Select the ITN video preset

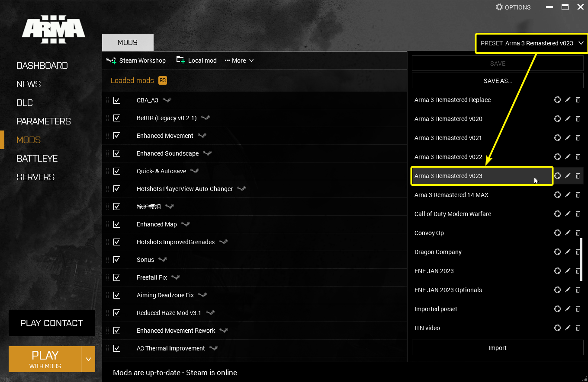[427, 328]
